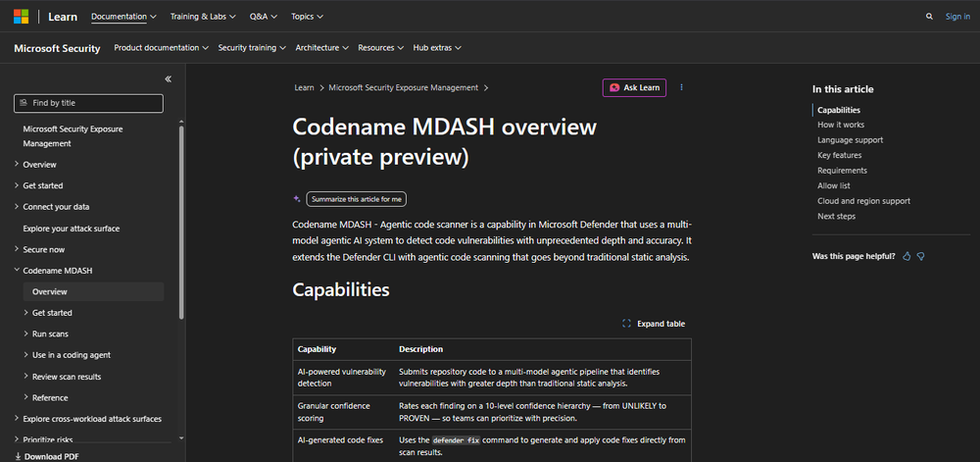The width and height of the screenshot is (980, 462).
Task: Expand the Reference node
Action: coord(25,397)
